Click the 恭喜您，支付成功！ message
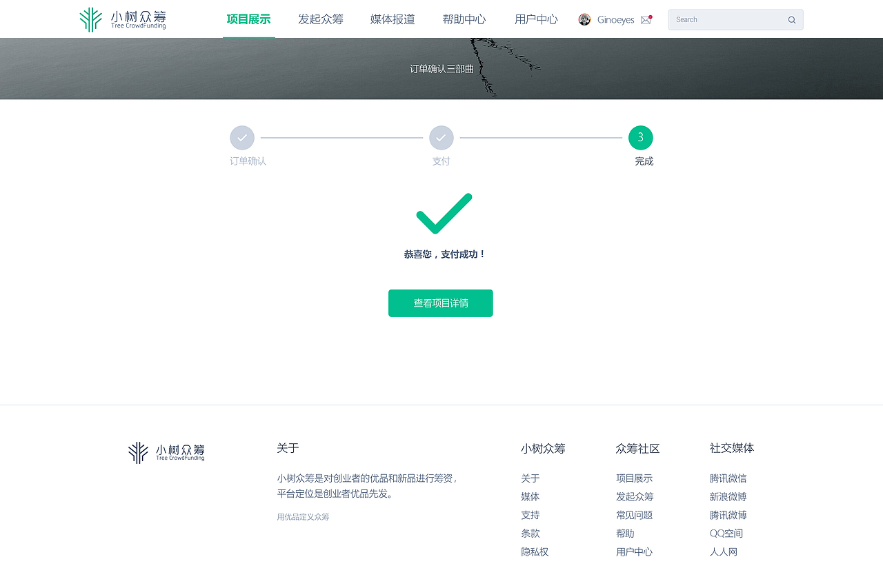This screenshot has width=883, height=588. point(445,254)
